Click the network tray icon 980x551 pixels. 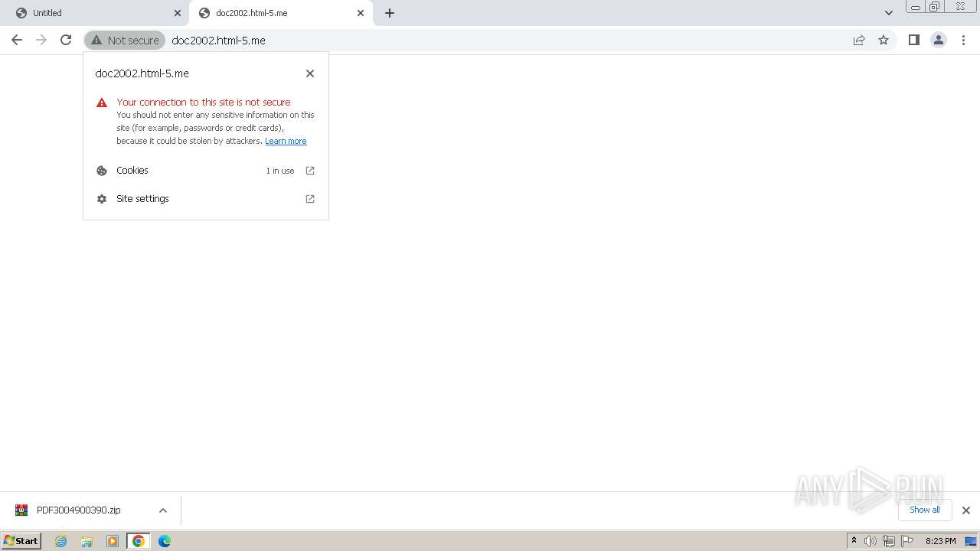(x=889, y=541)
